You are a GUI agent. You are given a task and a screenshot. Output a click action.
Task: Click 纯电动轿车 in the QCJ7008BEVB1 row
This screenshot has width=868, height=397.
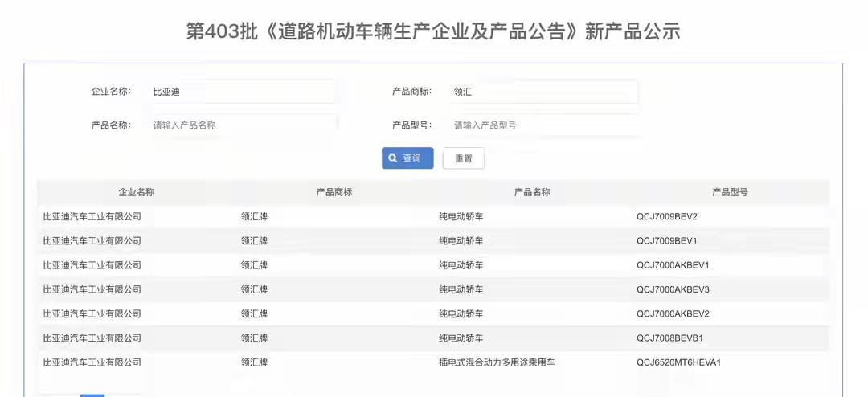click(461, 338)
